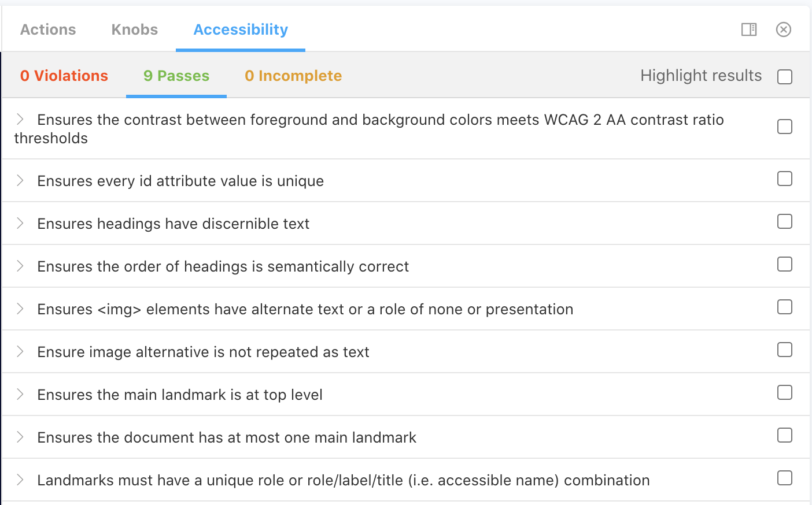The image size is (812, 505).
Task: Expand the unique id attribute rule
Action: point(20,180)
